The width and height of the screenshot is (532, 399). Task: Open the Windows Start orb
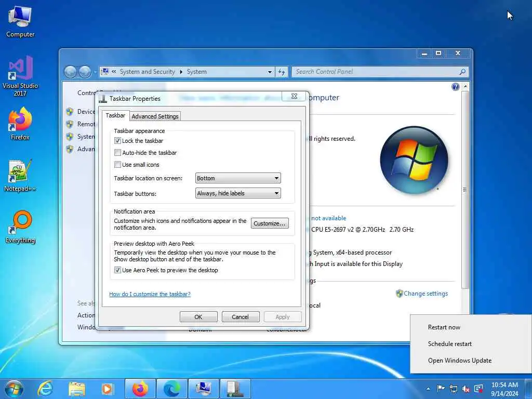point(14,389)
